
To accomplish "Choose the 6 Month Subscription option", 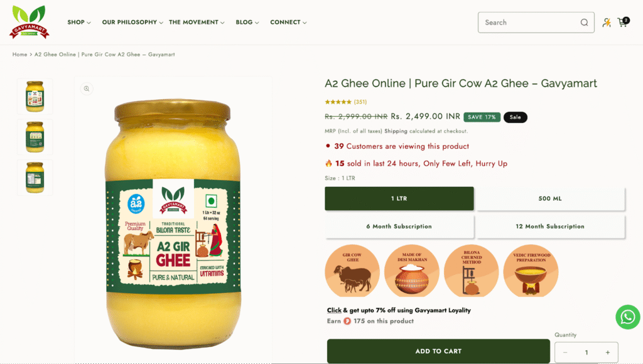I will tap(399, 227).
